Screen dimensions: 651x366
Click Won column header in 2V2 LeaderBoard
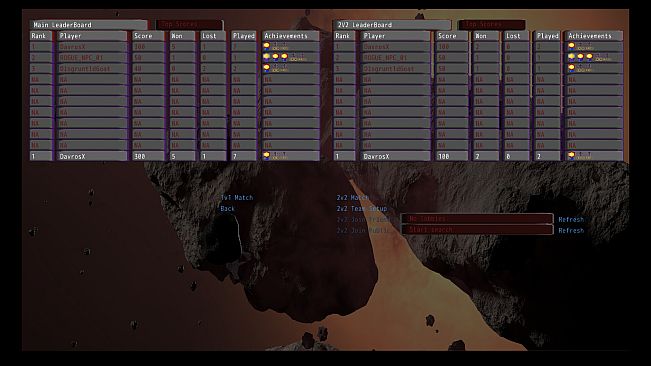tap(486, 36)
